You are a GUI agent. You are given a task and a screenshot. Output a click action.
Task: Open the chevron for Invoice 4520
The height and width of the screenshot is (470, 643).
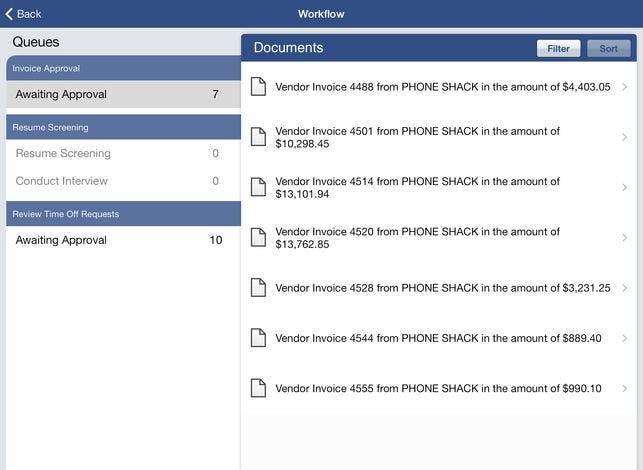(x=625, y=237)
